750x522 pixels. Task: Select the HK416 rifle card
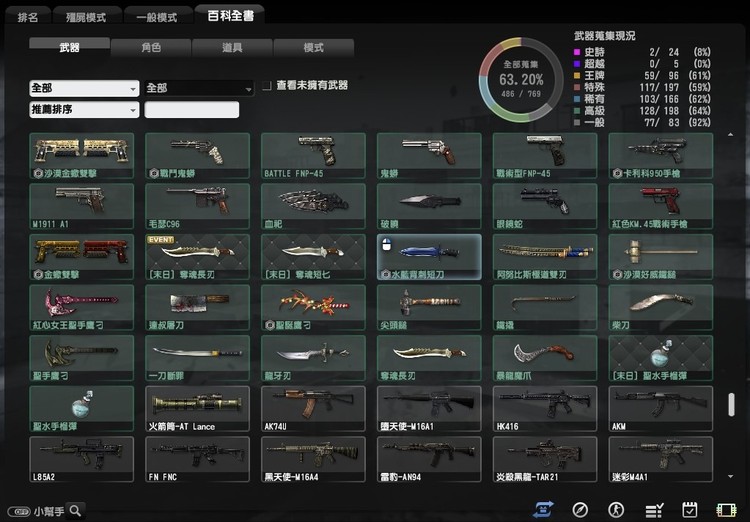pyautogui.click(x=545, y=409)
